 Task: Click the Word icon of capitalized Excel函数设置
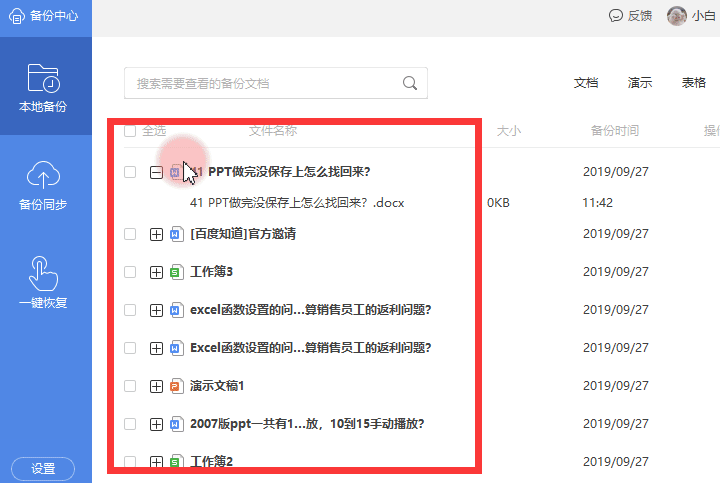point(176,348)
